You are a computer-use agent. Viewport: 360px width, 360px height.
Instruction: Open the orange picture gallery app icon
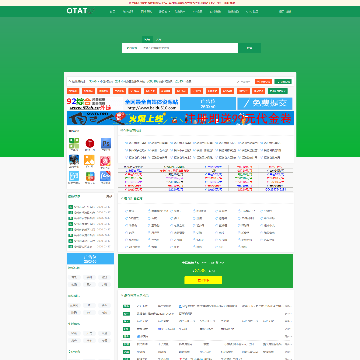pyautogui.click(x=90, y=160)
